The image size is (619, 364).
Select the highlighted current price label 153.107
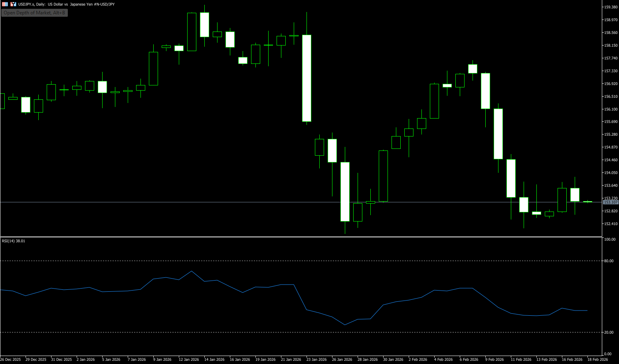coord(610,202)
